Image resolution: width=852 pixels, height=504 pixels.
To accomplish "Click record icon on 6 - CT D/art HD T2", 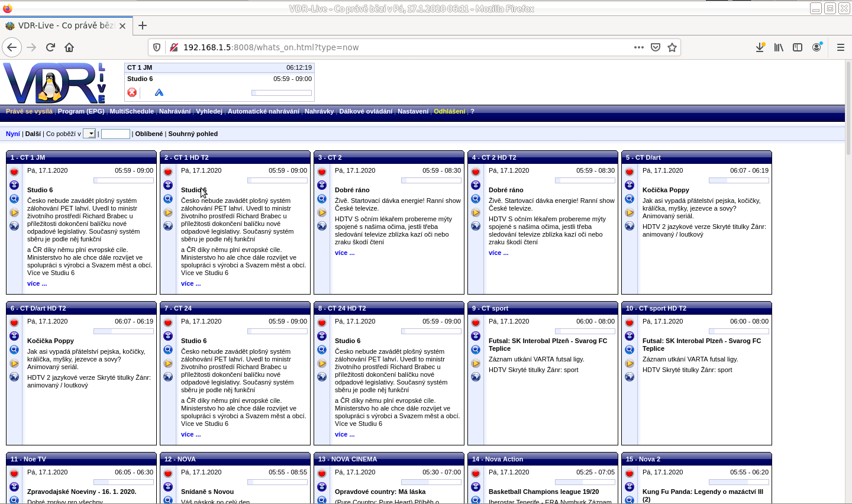I will point(14,322).
